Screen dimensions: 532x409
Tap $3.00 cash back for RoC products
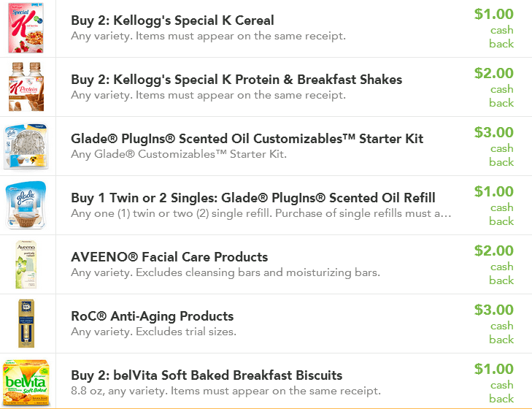coord(494,324)
